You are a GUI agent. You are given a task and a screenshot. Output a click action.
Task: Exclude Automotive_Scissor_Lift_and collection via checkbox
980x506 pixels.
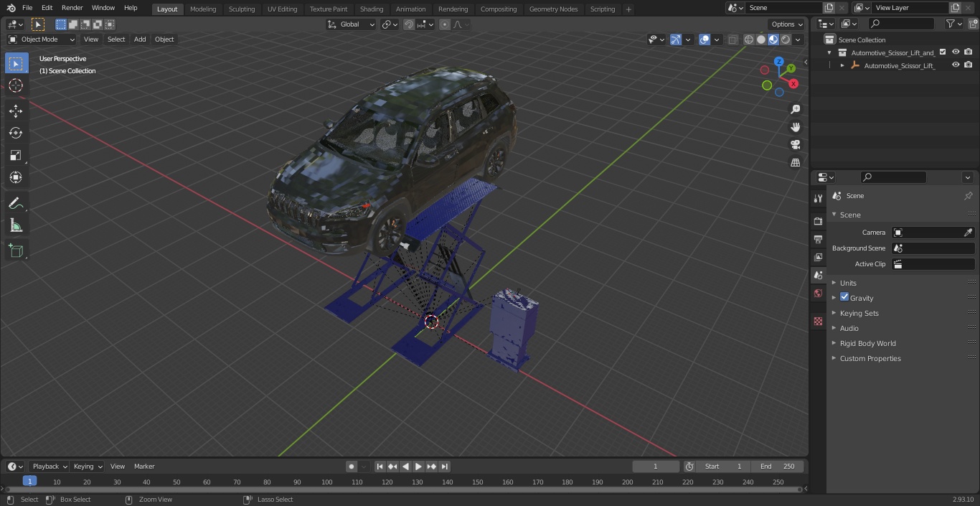coord(943,52)
